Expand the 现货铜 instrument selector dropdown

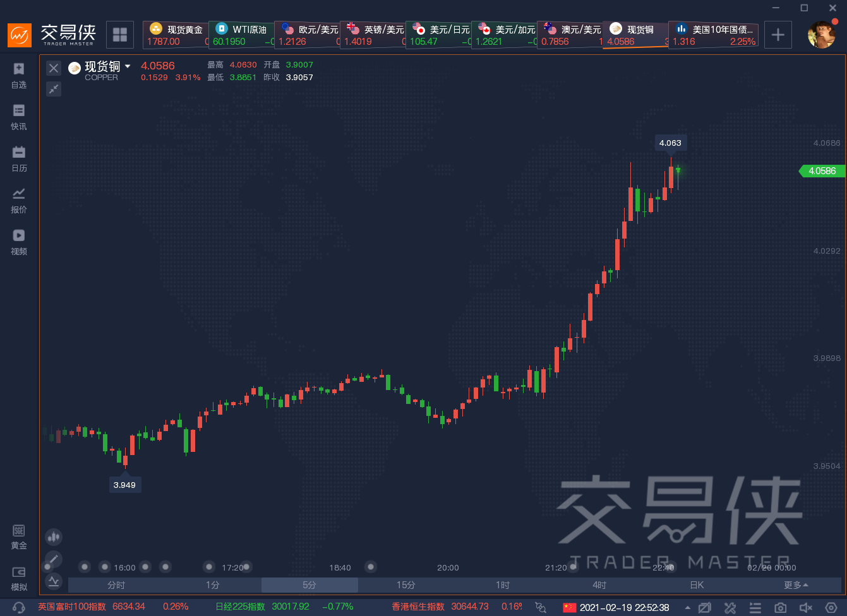[128, 66]
